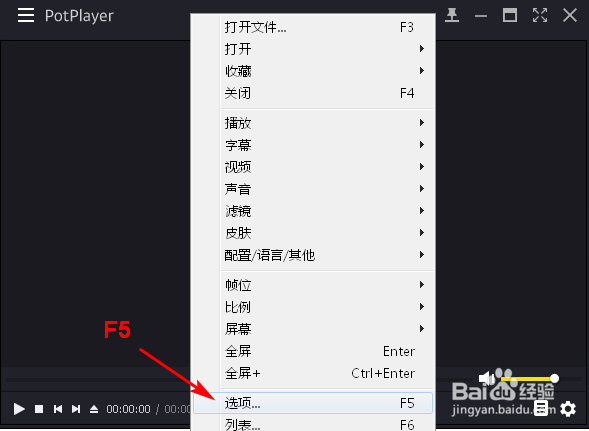Click the 关闭 (F4) menu item
The image size is (589, 431).
point(326,93)
